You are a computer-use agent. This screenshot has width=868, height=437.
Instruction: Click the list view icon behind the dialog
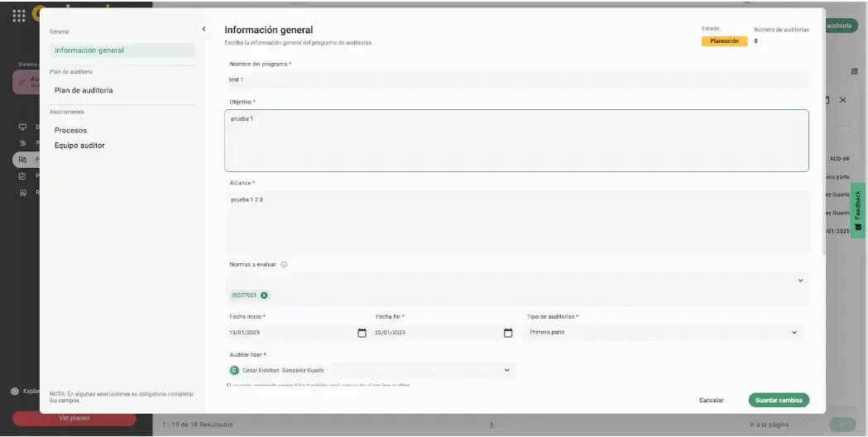tap(855, 71)
